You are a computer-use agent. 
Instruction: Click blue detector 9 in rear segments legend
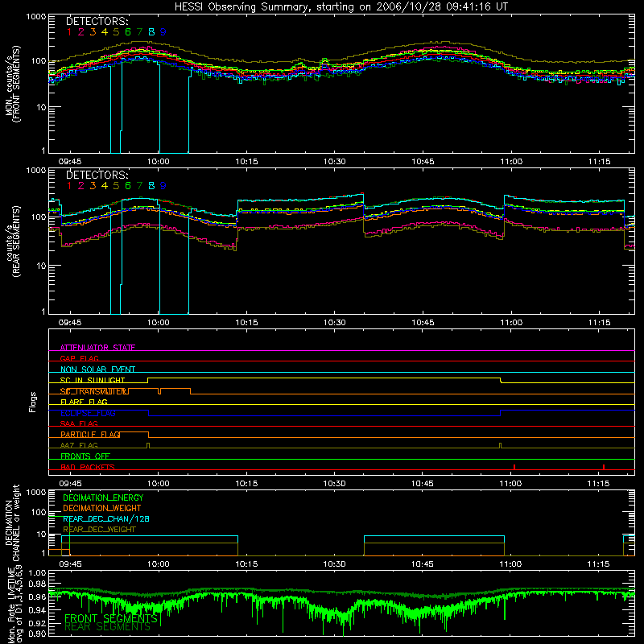[163, 186]
